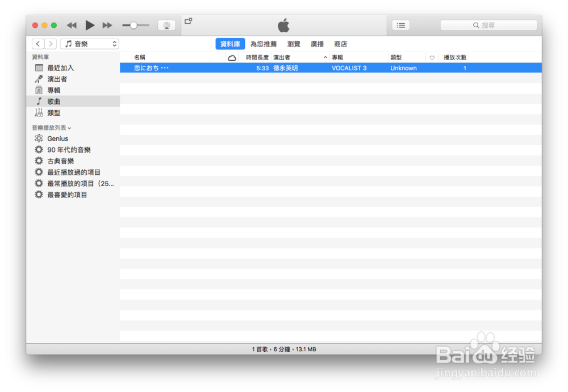Maximize the window with the green button
Screen dimensions: 568x392
54,26
